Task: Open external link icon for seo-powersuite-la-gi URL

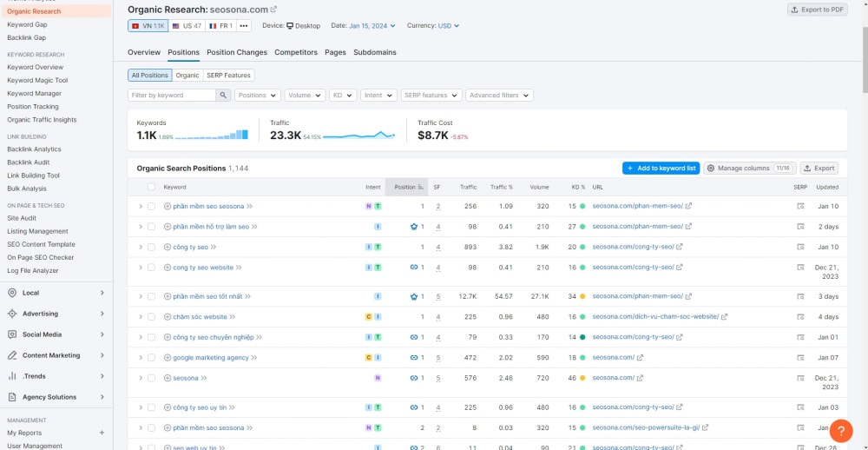Action: [705, 427]
